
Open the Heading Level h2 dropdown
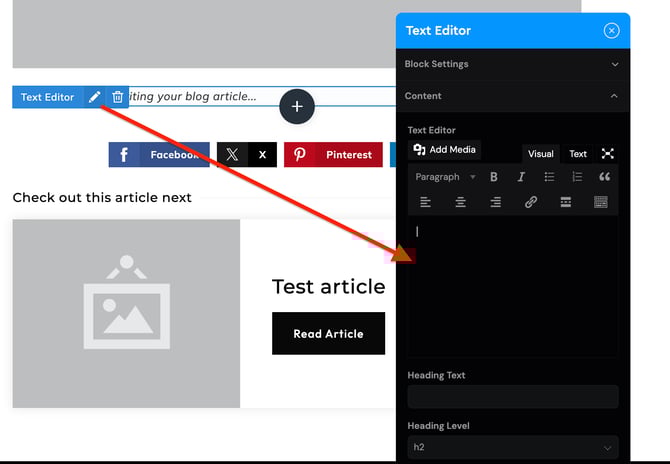point(512,447)
